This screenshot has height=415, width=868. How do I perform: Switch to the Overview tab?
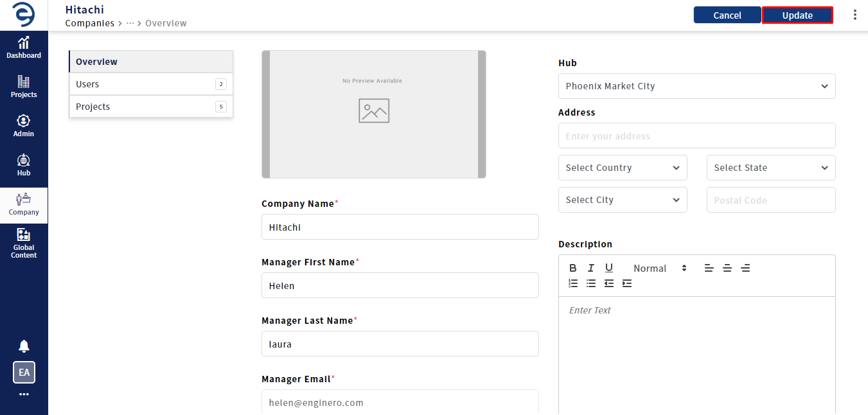pyautogui.click(x=151, y=62)
